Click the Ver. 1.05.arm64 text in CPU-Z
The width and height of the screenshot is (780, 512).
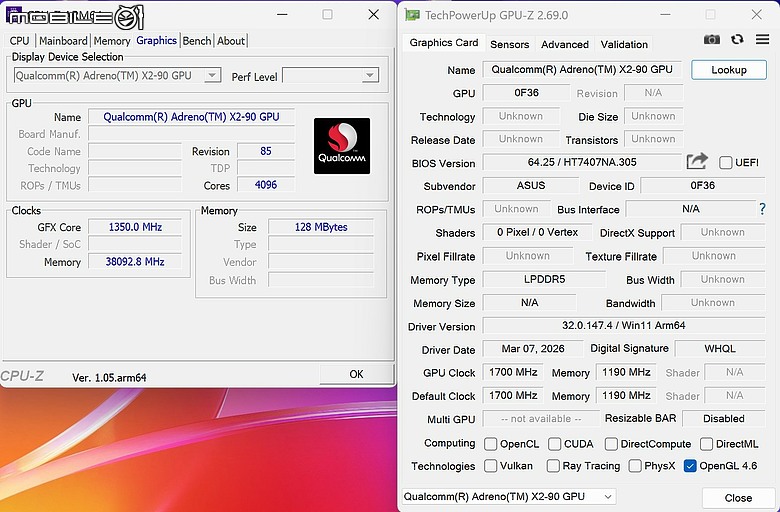109,378
